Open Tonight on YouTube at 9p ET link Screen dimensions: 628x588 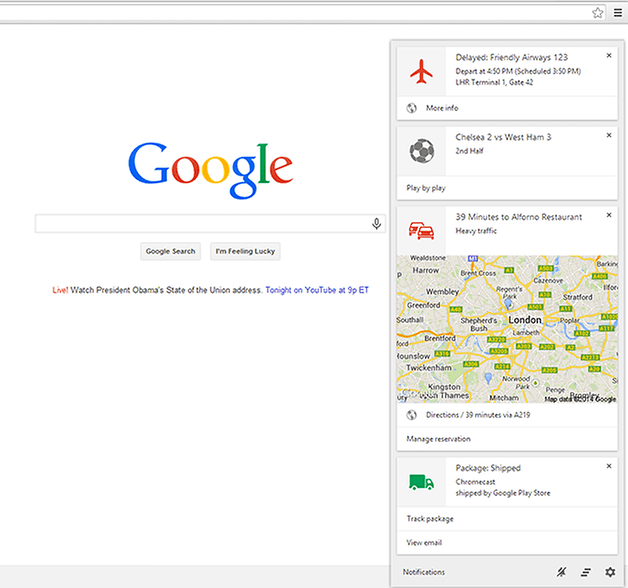point(317,290)
